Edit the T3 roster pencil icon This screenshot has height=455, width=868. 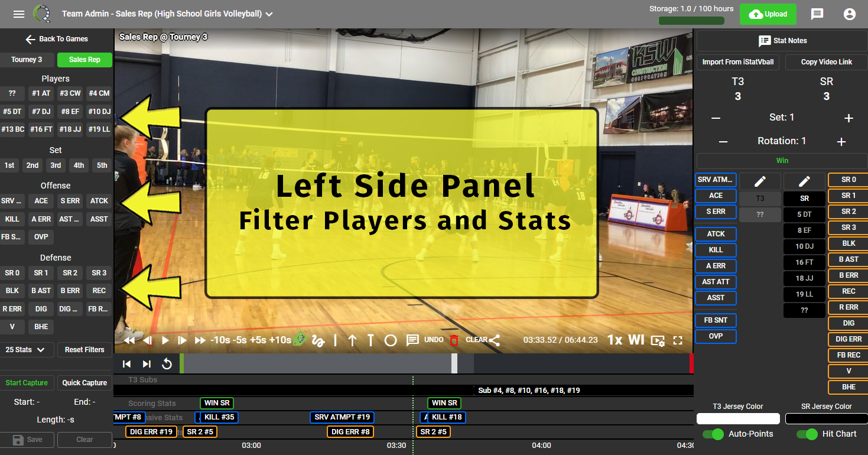click(x=760, y=181)
